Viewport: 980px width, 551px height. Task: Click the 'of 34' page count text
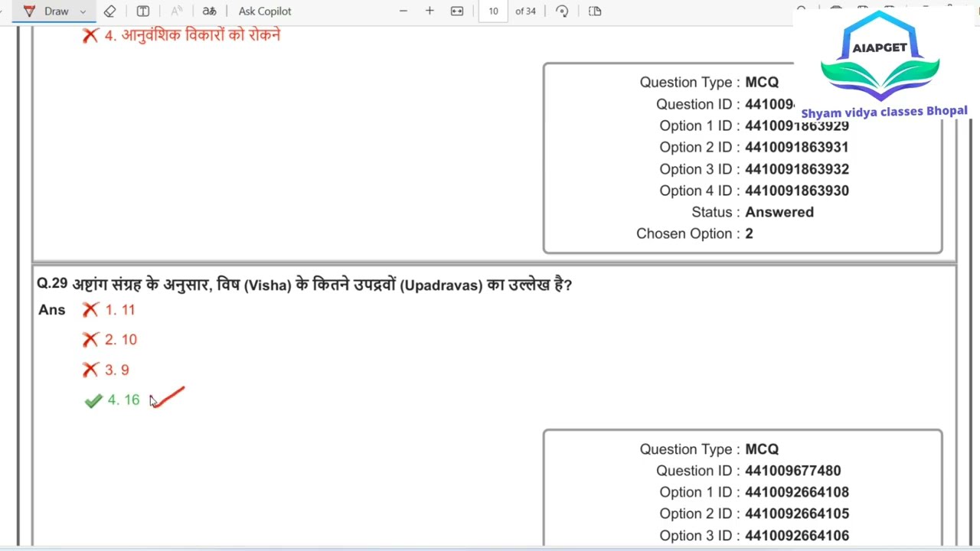525,11
